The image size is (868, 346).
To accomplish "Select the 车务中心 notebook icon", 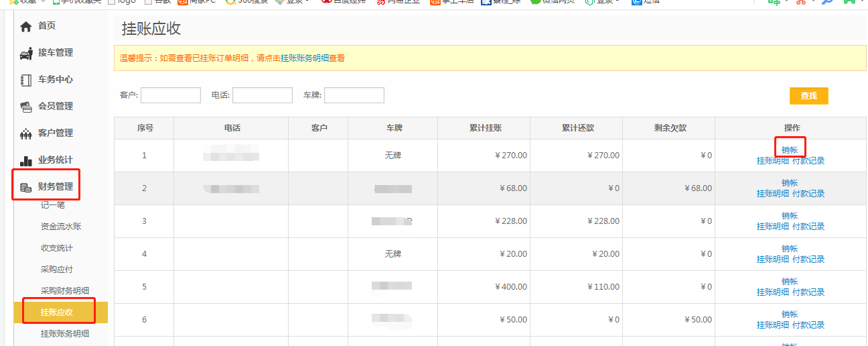I will click(x=26, y=80).
